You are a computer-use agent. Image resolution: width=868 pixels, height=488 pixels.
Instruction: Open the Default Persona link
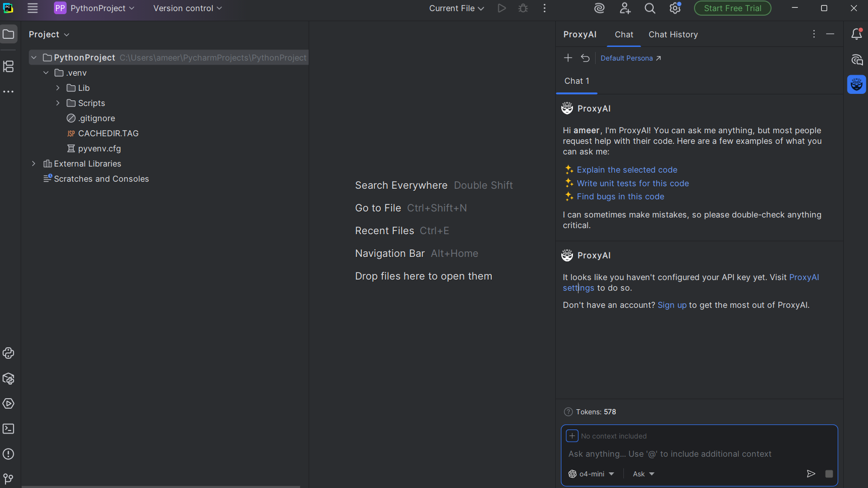pyautogui.click(x=630, y=58)
